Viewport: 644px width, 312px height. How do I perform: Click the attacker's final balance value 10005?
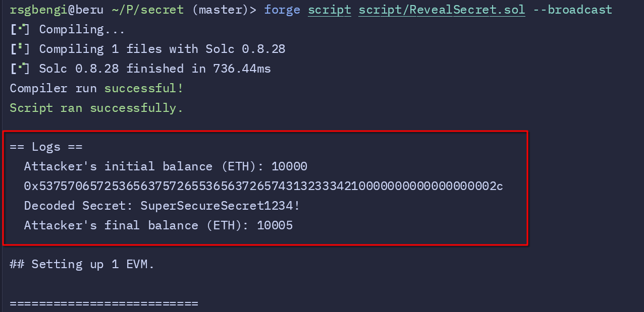click(275, 225)
